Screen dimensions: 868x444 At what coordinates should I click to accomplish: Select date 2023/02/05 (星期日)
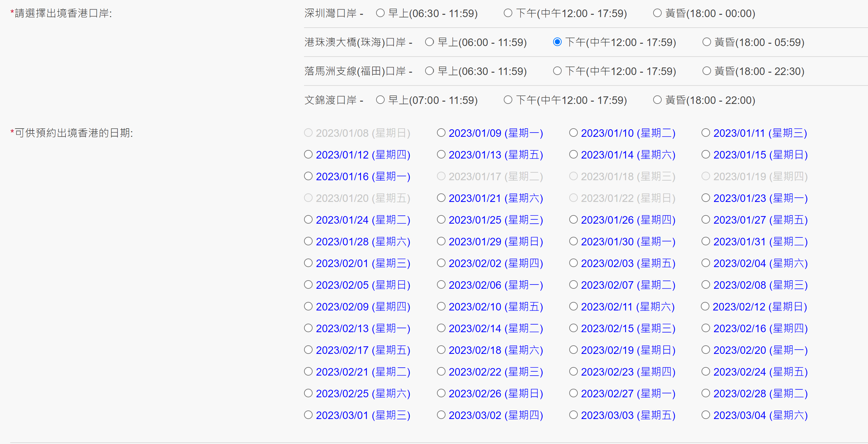[308, 285]
